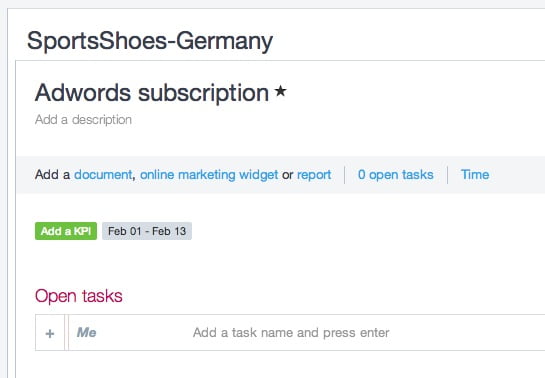Click the Open tasks heading
545x378 pixels.
click(79, 296)
